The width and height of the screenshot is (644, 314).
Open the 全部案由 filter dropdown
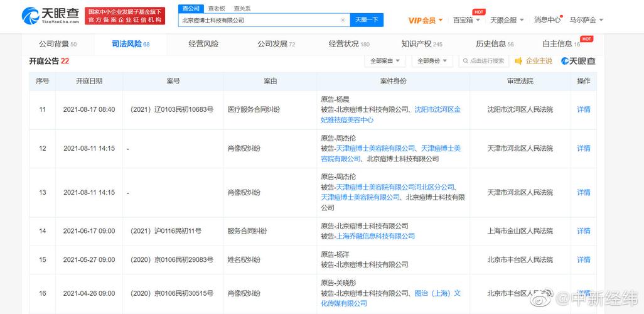(385, 61)
